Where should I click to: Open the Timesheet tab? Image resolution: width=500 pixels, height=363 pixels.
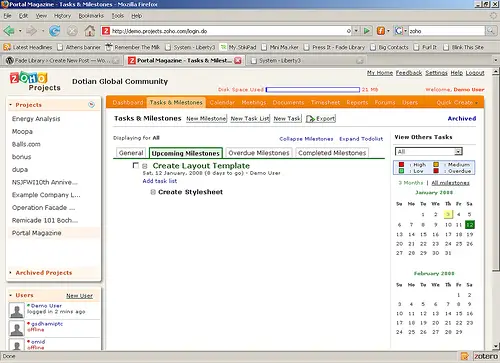pyautogui.click(x=325, y=103)
